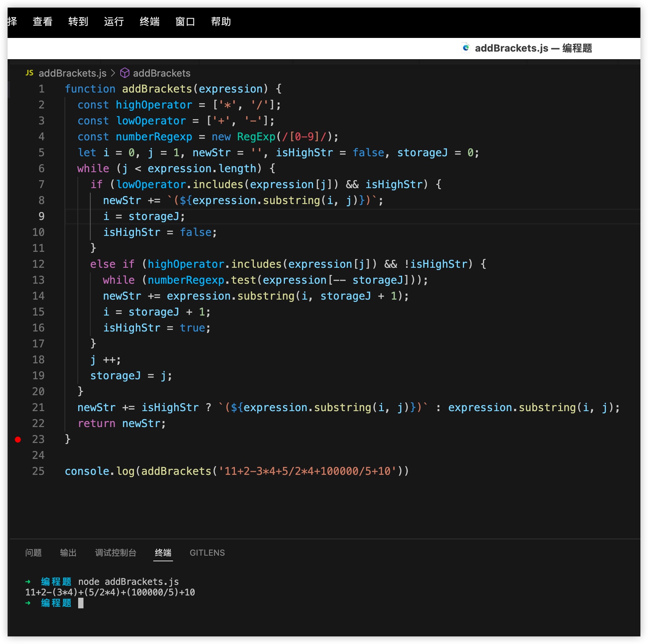Click line number 9 in the gutter

41,216
